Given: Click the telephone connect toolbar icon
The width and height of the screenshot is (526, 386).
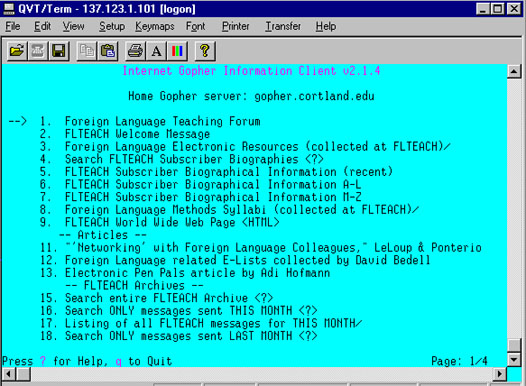Looking at the screenshot, I should click(38, 51).
